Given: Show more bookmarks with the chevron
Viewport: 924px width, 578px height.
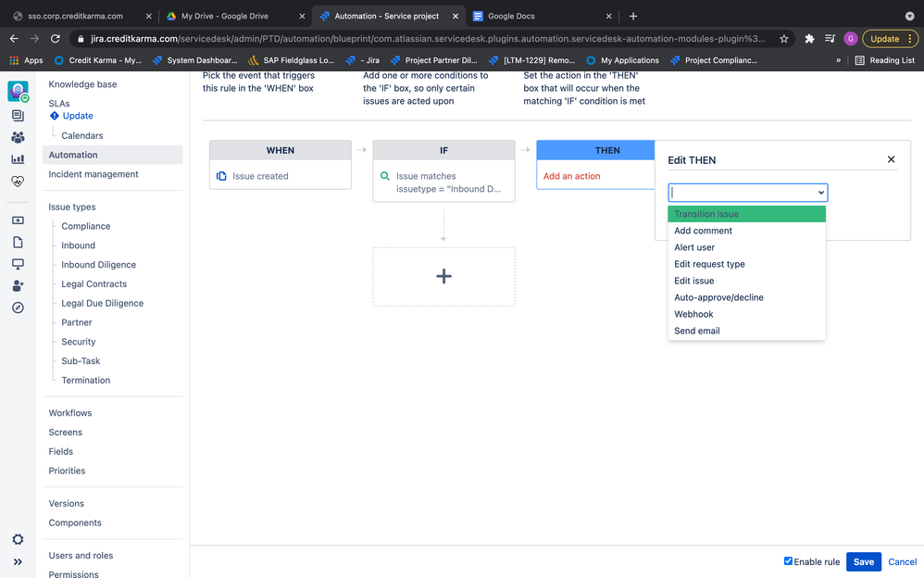Looking at the screenshot, I should [x=838, y=60].
